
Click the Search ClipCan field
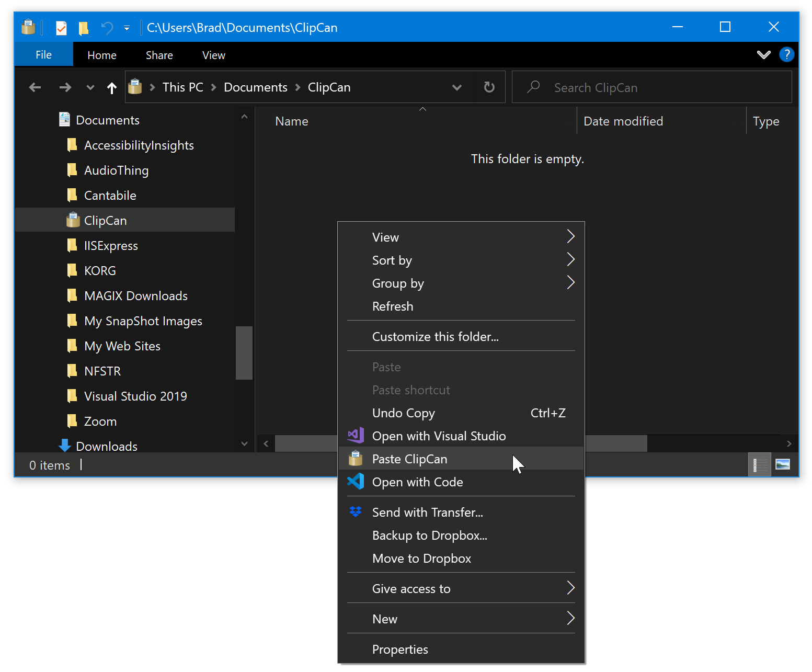click(x=651, y=87)
